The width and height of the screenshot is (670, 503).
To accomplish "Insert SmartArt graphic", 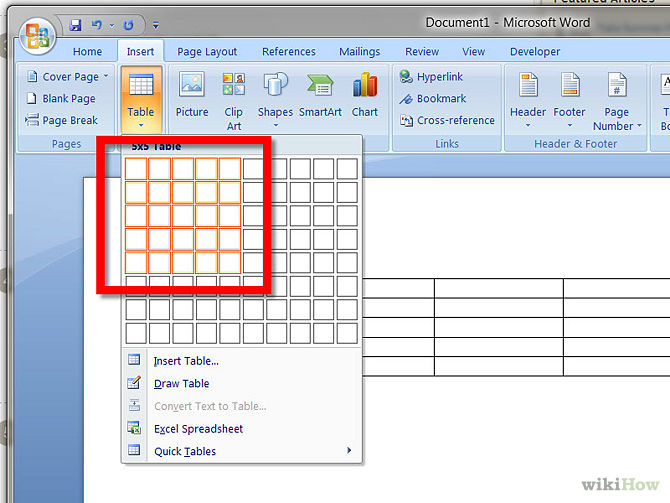I will pyautogui.click(x=319, y=95).
